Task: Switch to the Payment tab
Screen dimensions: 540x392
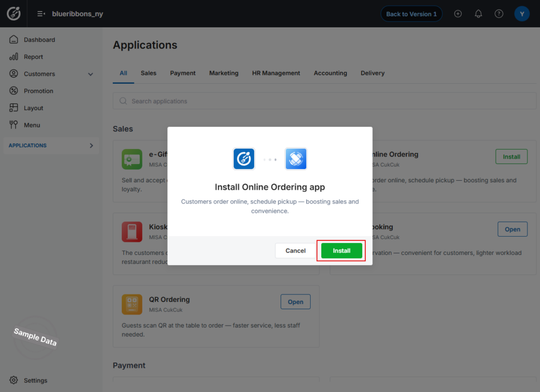Action: [182, 73]
